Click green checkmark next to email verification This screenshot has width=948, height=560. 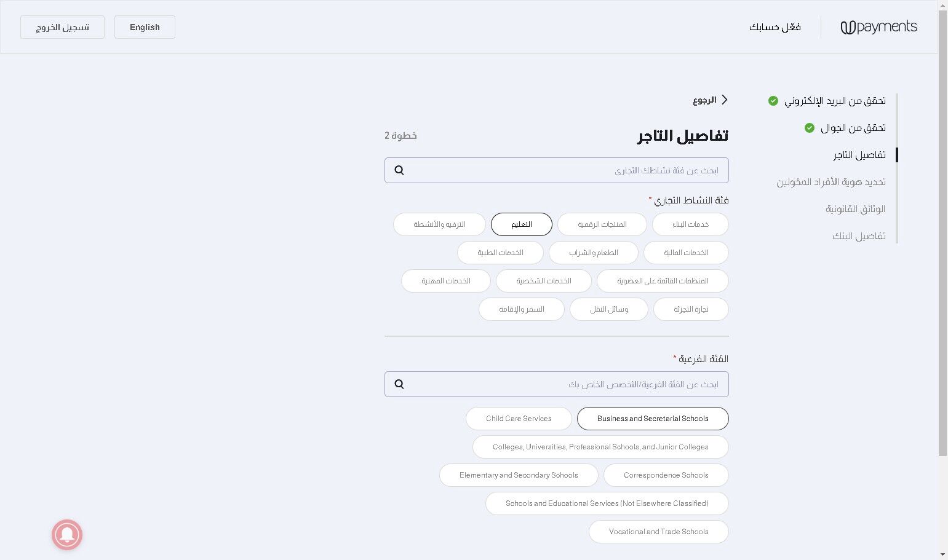pos(773,101)
